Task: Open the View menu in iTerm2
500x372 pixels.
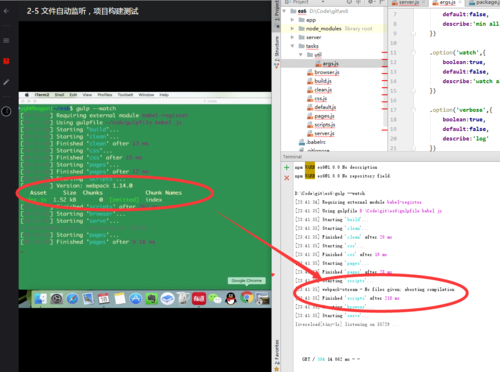Action: pyautogui.click(x=87, y=95)
